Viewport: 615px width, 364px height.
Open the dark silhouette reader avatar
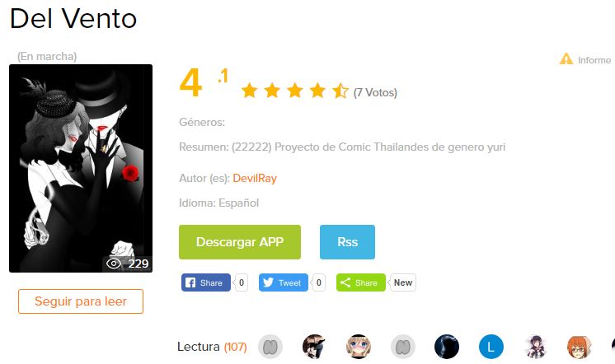[x=447, y=347]
